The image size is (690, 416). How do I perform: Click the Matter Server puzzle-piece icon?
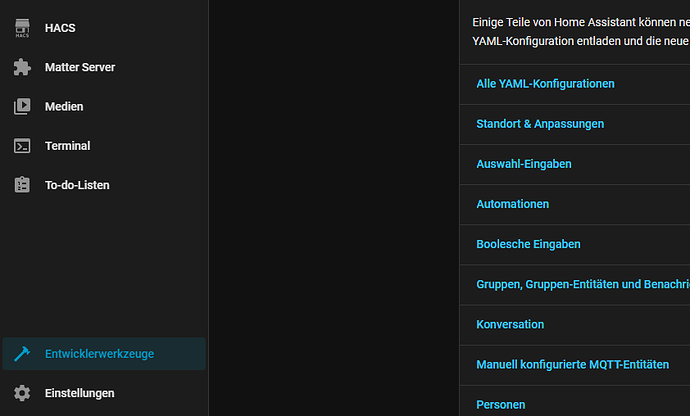point(22,68)
